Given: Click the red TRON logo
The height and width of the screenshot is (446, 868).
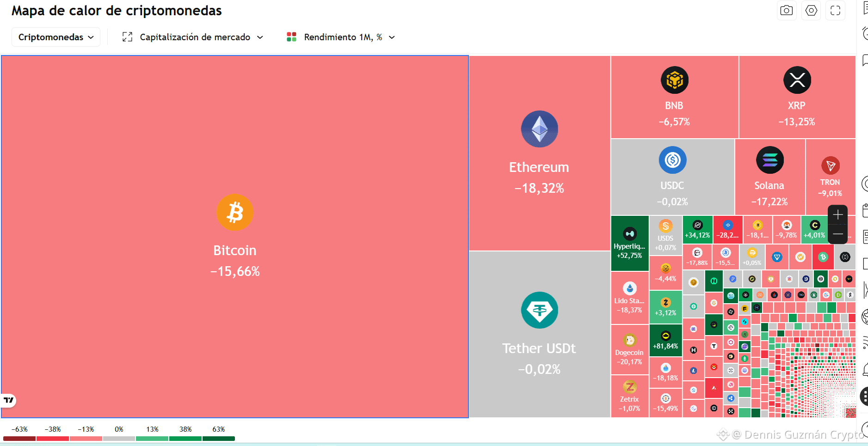Looking at the screenshot, I should click(831, 165).
